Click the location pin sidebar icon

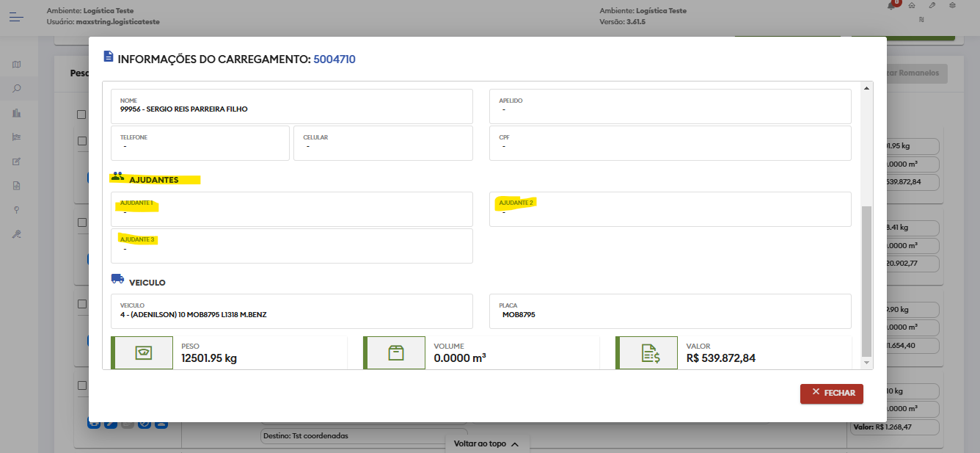coord(17,210)
